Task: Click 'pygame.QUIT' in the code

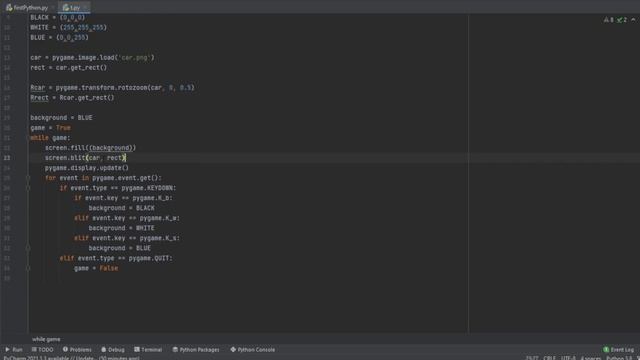Action: click(149, 258)
